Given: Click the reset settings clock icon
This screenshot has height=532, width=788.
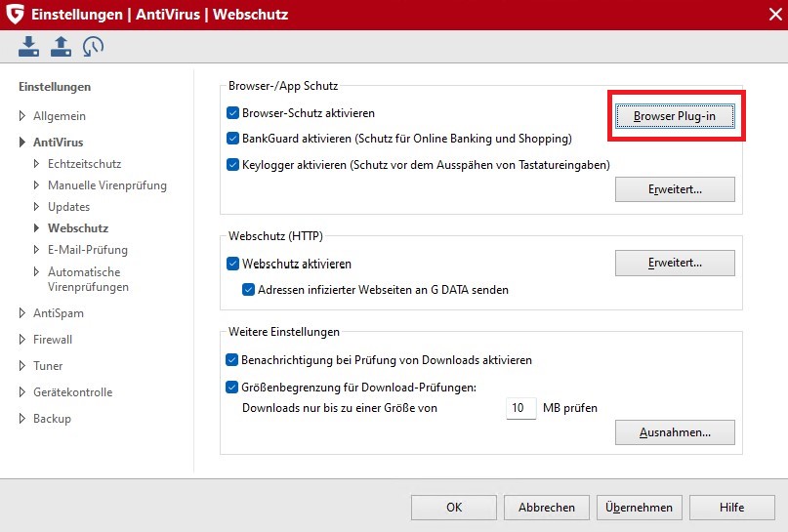Looking at the screenshot, I should coord(93,46).
